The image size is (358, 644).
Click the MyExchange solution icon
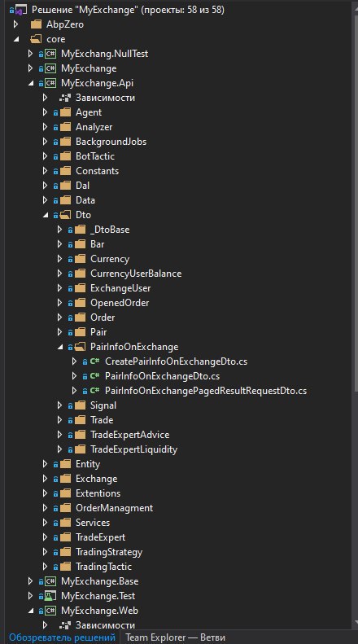point(21,10)
